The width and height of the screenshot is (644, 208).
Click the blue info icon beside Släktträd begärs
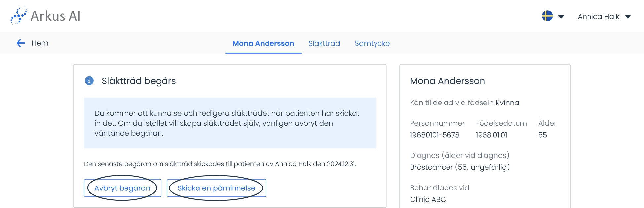(x=89, y=81)
